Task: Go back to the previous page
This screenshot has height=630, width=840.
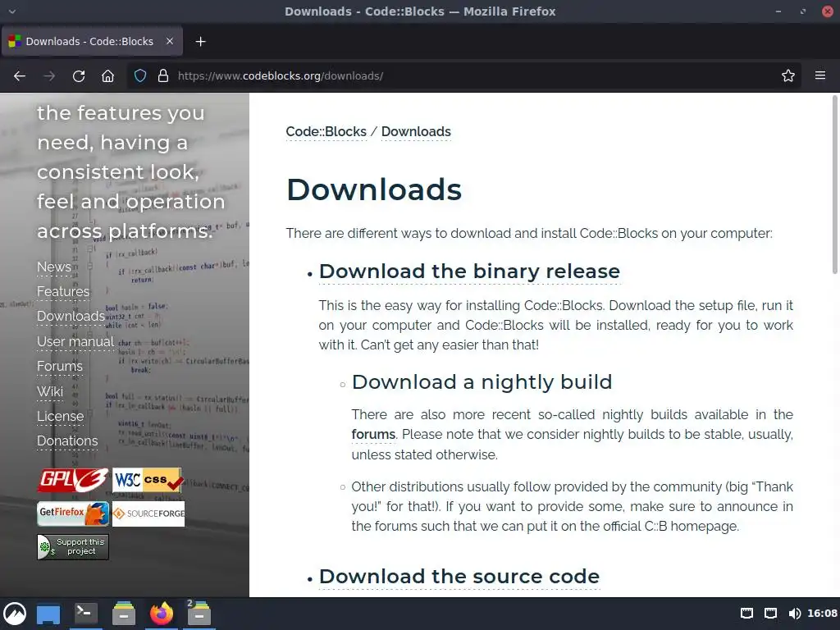Action: [x=20, y=76]
